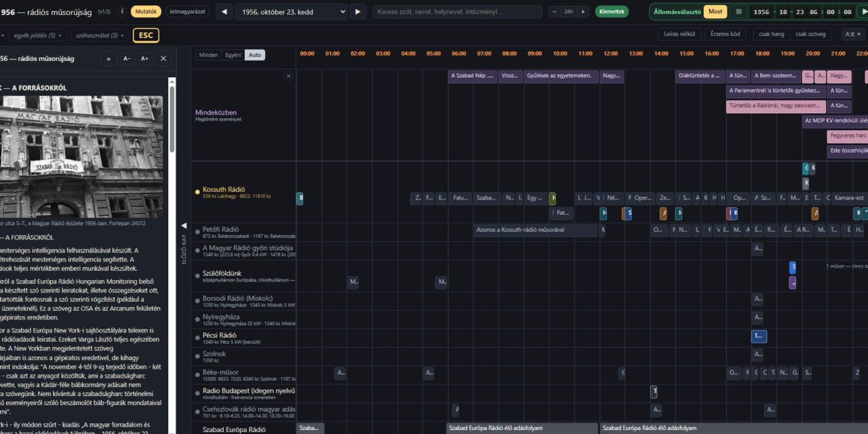Open the date dropdown 1956. október 23. kedd
The height and width of the screenshot is (434, 868).
pyautogui.click(x=290, y=12)
